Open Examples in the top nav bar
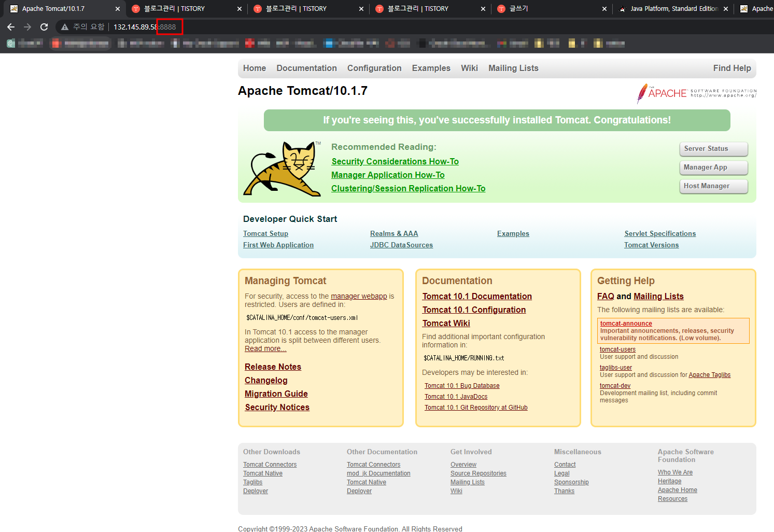This screenshot has height=532, width=774. [x=431, y=68]
